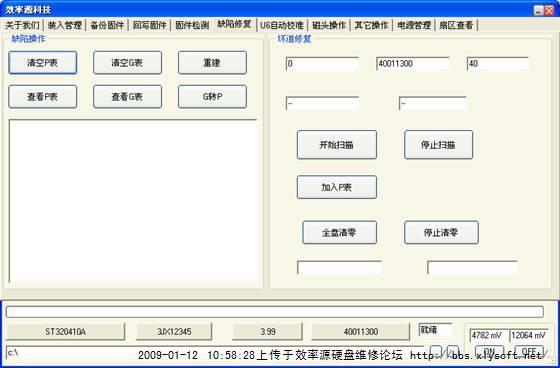Image resolution: width=560 pixels, height=368 pixels.
Task: Go to the 电源管理 tab
Action: (414, 25)
